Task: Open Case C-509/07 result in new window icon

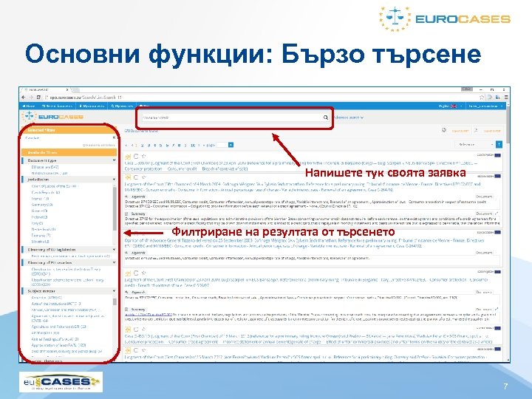Action: [x=128, y=157]
